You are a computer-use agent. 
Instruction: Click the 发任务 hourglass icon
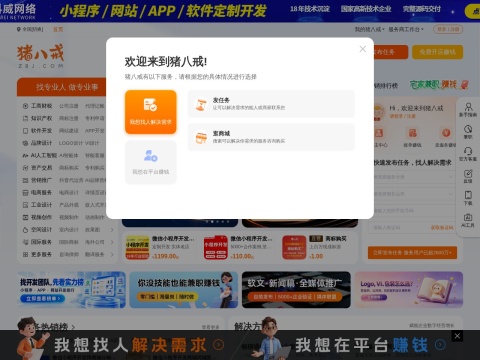201,104
